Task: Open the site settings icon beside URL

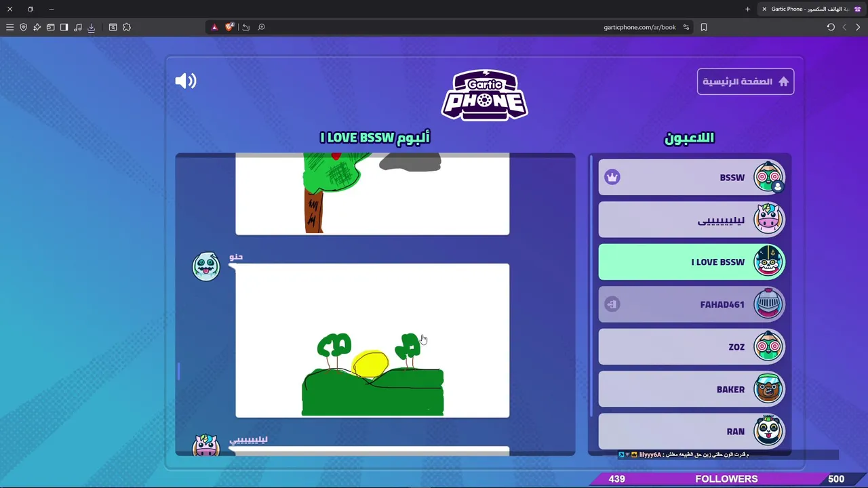Action: [x=686, y=27]
